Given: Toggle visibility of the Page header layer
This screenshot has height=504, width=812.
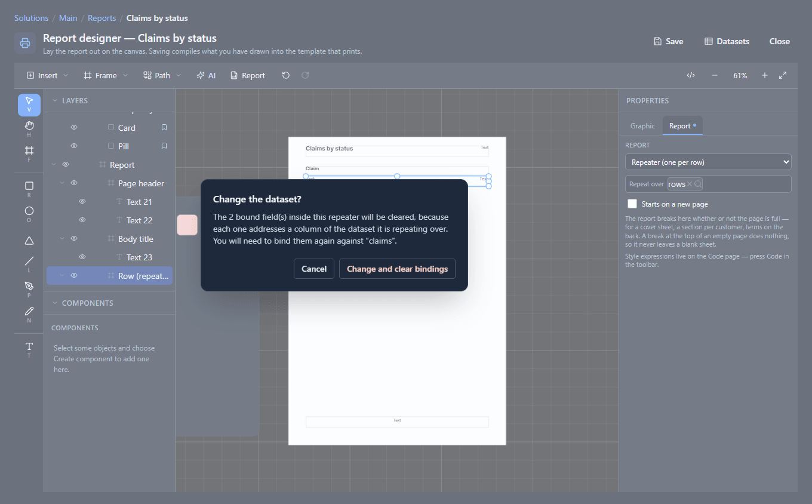Looking at the screenshot, I should 74,183.
